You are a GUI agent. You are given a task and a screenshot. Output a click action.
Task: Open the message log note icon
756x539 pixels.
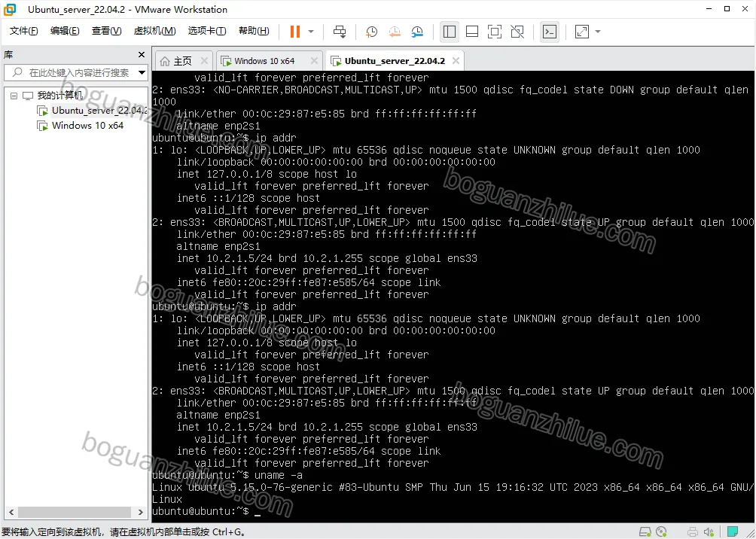(x=733, y=531)
